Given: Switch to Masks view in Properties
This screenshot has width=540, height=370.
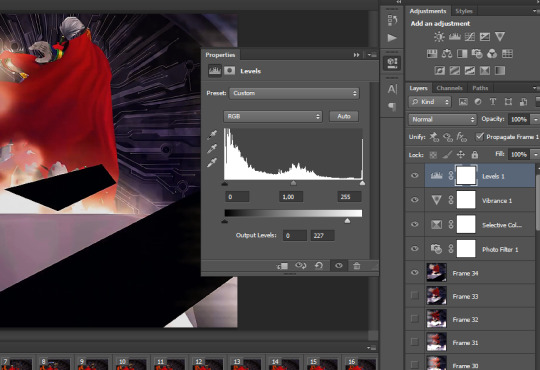Looking at the screenshot, I should pos(229,71).
